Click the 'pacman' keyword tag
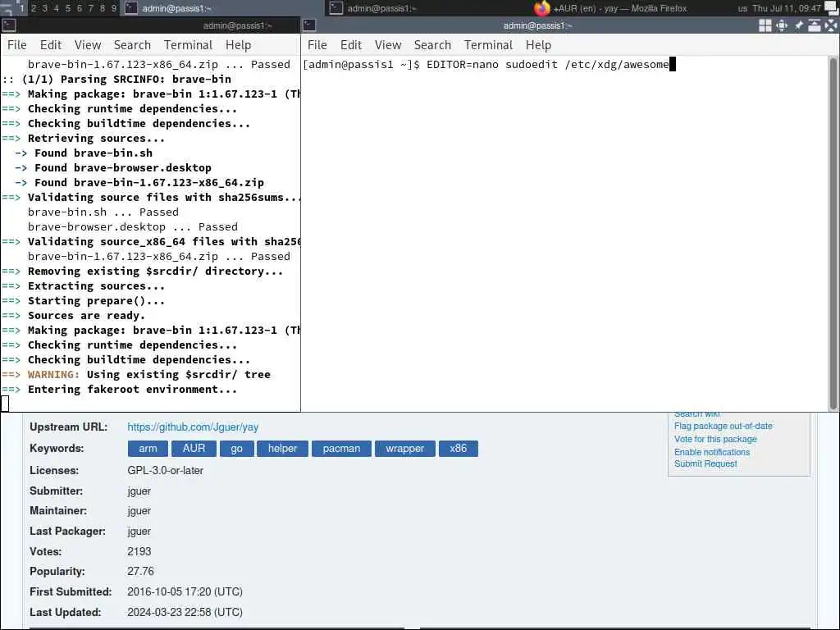The width and height of the screenshot is (840, 630). point(341,449)
